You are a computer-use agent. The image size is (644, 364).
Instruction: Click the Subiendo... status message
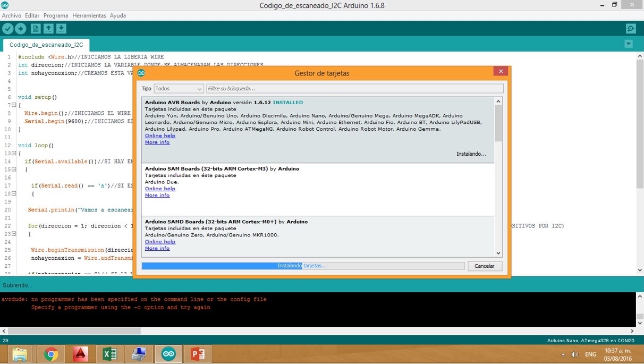[18, 285]
